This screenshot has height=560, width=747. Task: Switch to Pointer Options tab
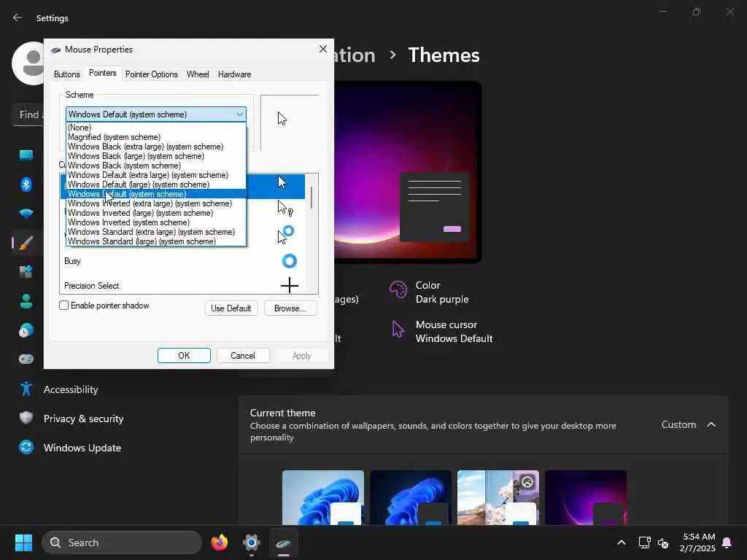(x=152, y=74)
